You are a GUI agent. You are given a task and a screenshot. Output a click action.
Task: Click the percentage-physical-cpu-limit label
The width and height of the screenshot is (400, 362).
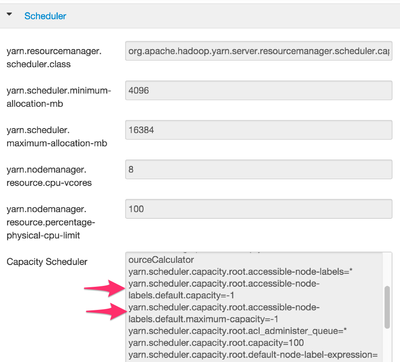point(51,222)
